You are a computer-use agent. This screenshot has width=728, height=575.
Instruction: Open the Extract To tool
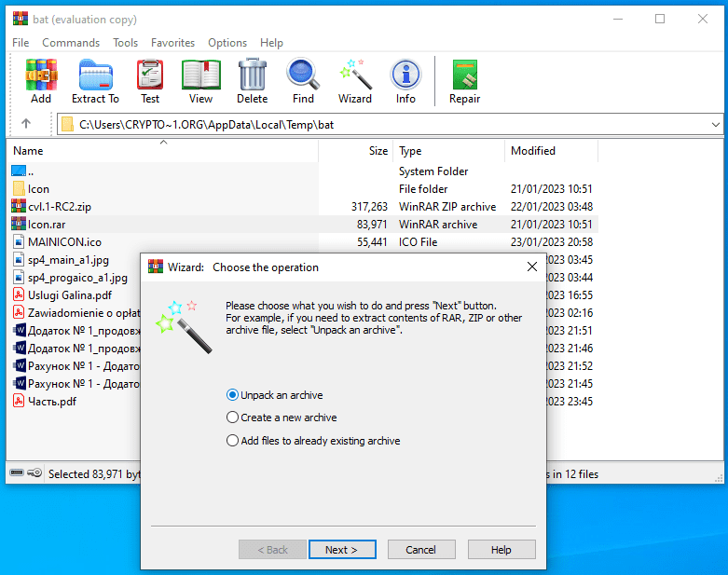[95, 81]
